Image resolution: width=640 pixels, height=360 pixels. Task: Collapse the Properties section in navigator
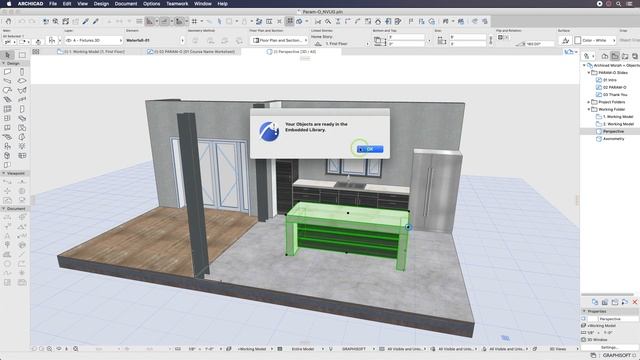tap(584, 311)
